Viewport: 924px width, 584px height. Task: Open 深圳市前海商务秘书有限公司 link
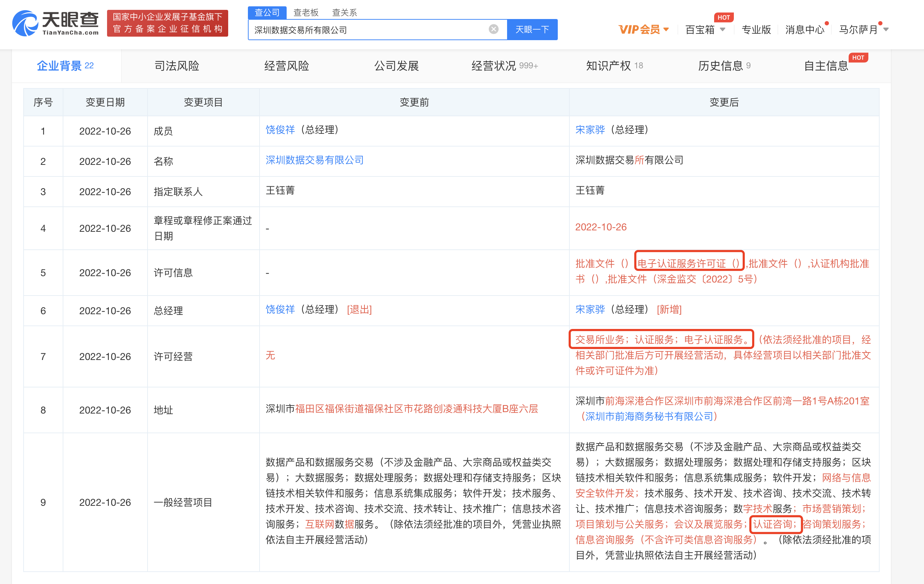click(649, 417)
